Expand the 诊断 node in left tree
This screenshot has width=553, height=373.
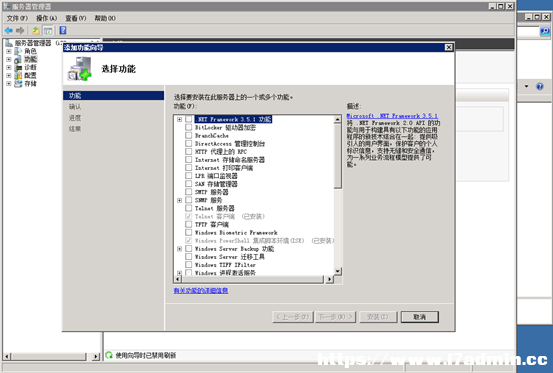click(x=9, y=67)
